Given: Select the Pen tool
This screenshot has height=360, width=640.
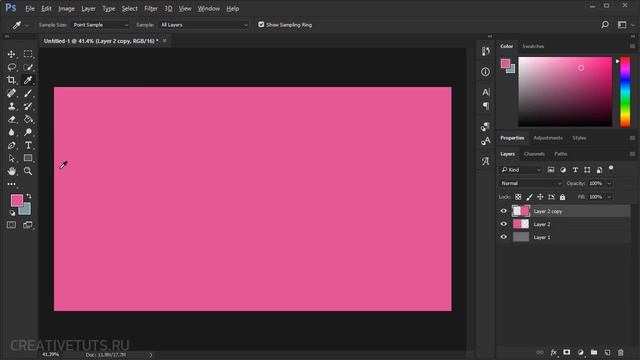Looking at the screenshot, I should [11, 145].
